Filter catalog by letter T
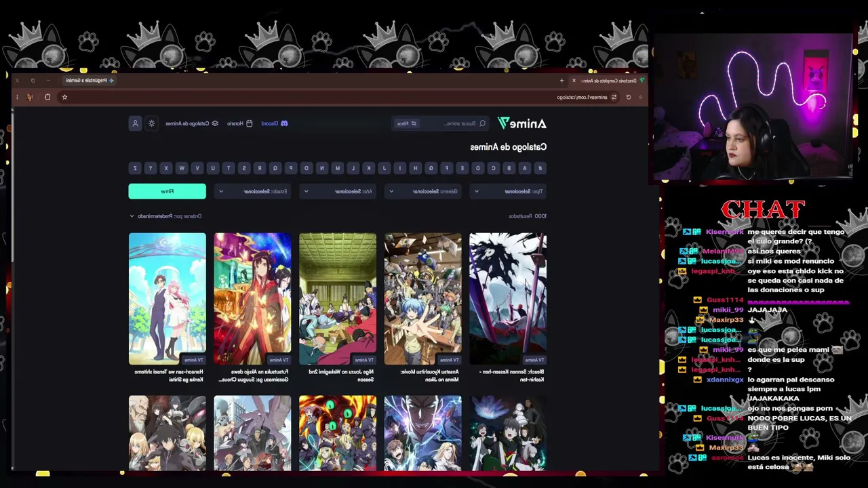 tap(228, 168)
